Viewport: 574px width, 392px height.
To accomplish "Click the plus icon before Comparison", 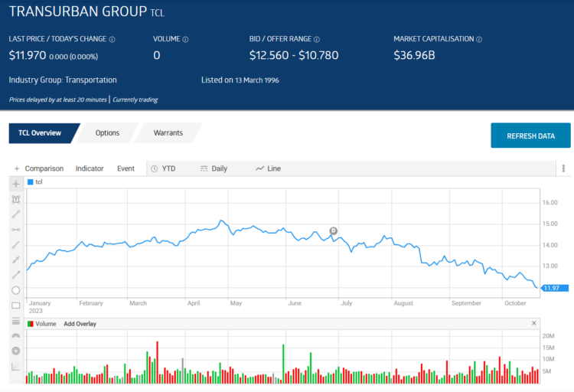I will tap(17, 168).
